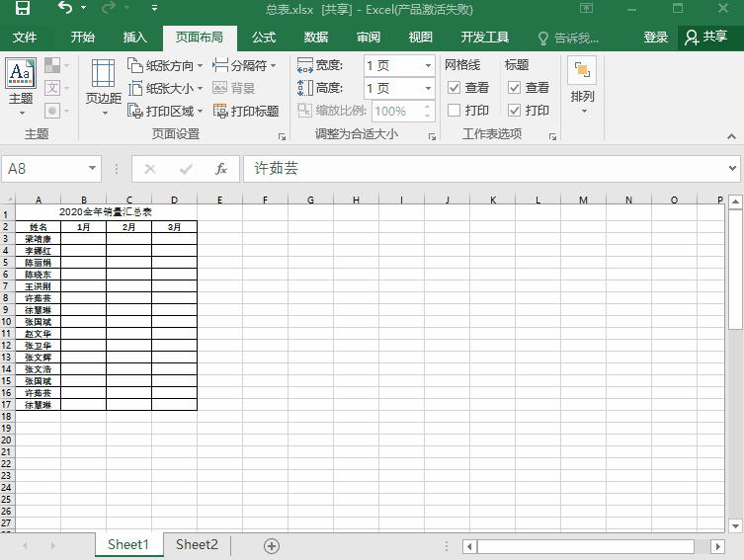Image resolution: width=744 pixels, height=560 pixels.
Task: Click the Print Titles (打印标题) button
Action: coord(246,111)
